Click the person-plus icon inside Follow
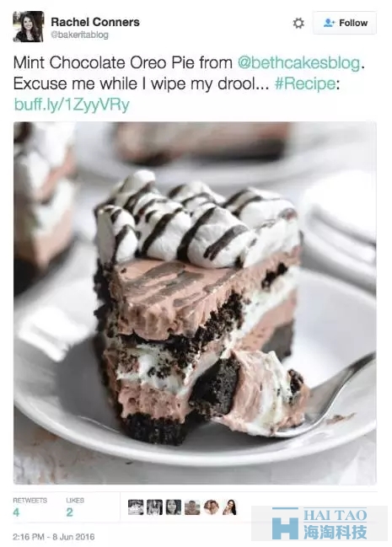This screenshot has width=392, height=547. [329, 23]
